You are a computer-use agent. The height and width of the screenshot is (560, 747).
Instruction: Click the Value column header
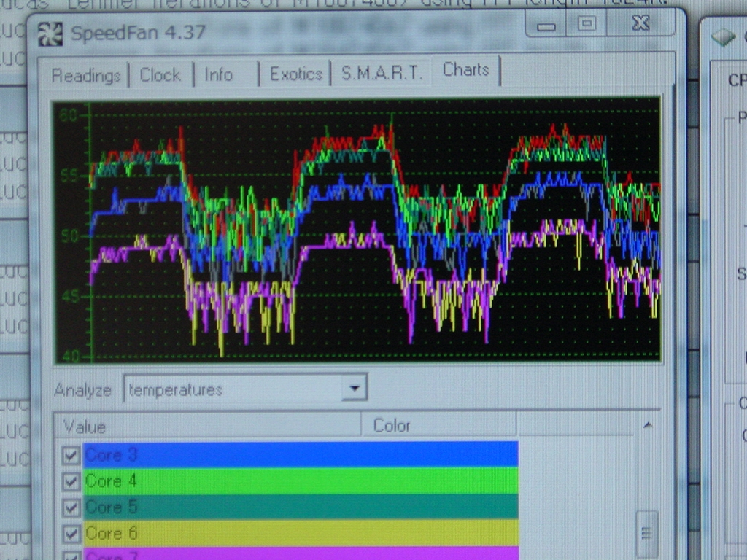point(206,426)
